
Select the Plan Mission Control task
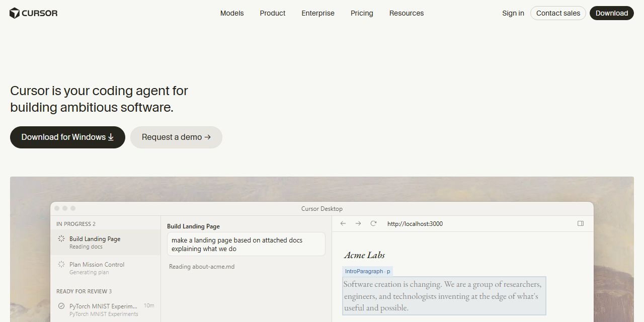pos(105,268)
